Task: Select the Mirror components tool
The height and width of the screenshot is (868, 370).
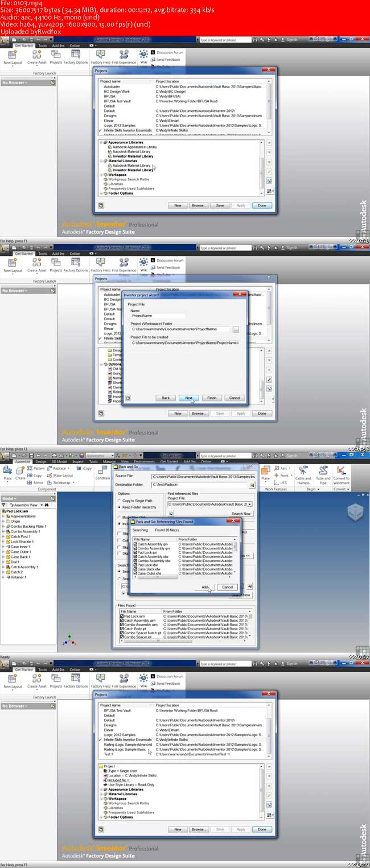Action: [x=36, y=482]
